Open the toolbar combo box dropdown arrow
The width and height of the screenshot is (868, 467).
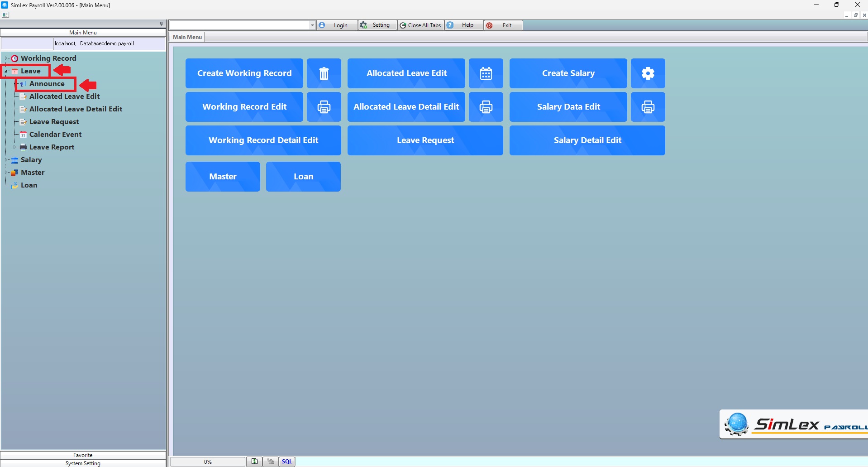click(312, 25)
